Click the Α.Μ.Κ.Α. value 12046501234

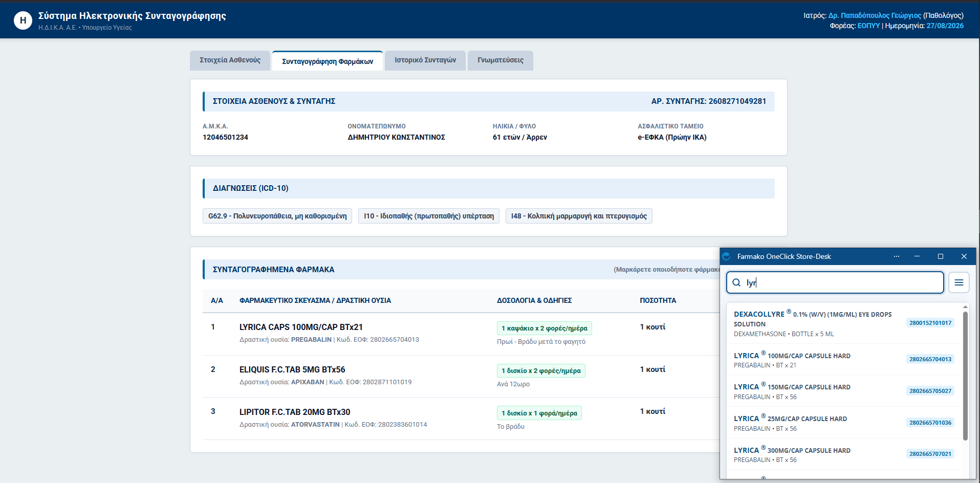click(x=225, y=137)
